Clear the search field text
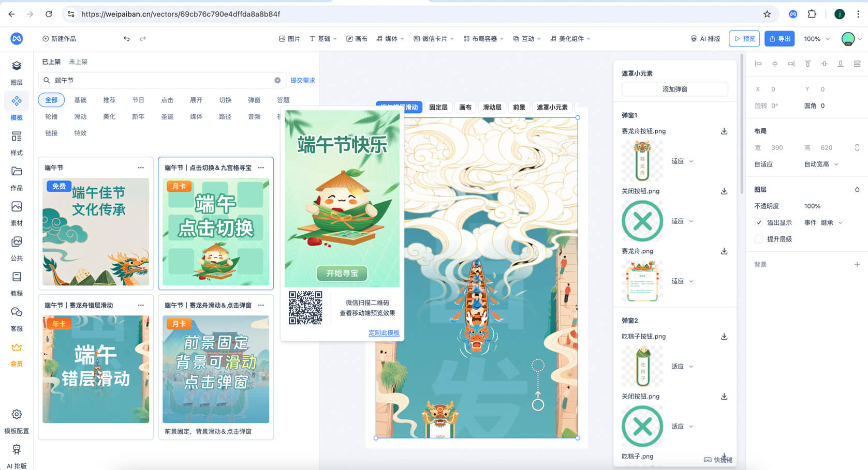The height and width of the screenshot is (470, 868). tap(277, 80)
